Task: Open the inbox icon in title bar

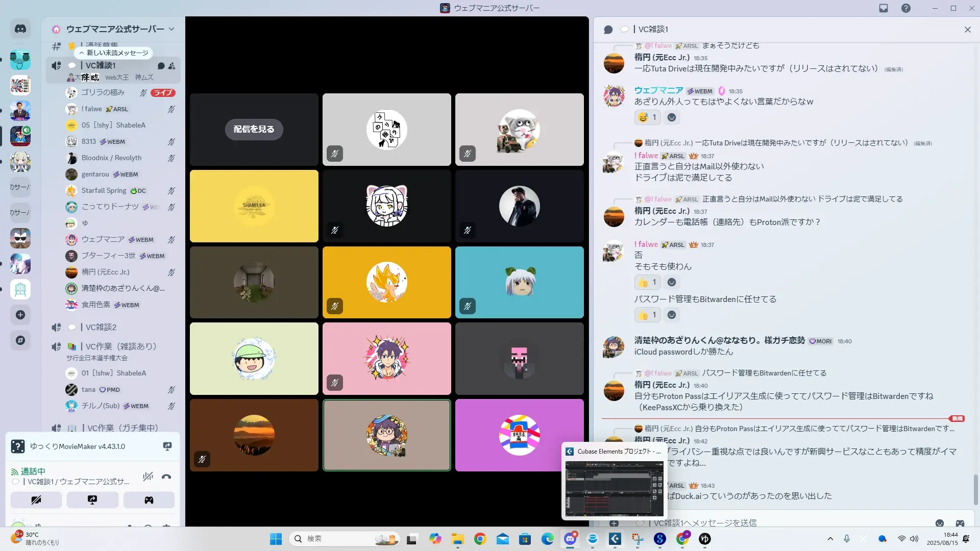Action: tap(884, 8)
